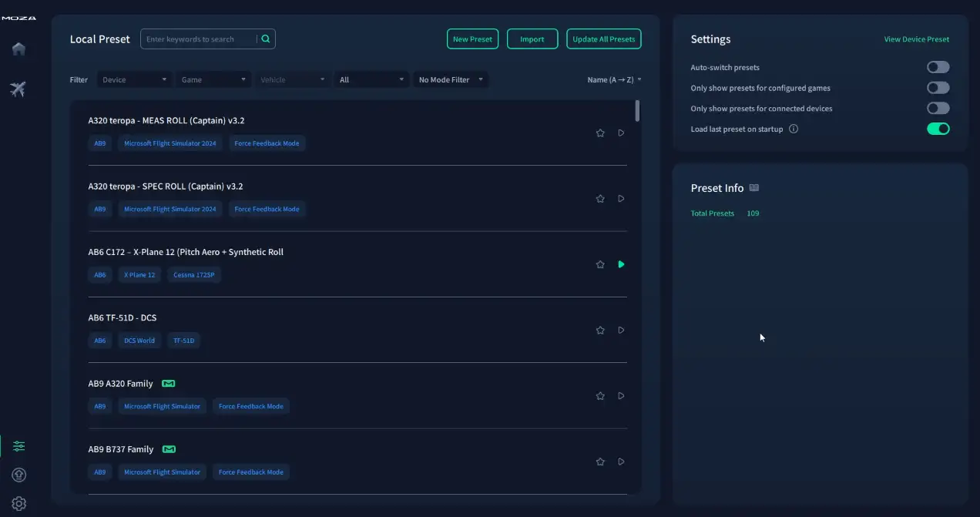Select the X Plane 12 tag
The height and width of the screenshot is (517, 980).
(139, 275)
